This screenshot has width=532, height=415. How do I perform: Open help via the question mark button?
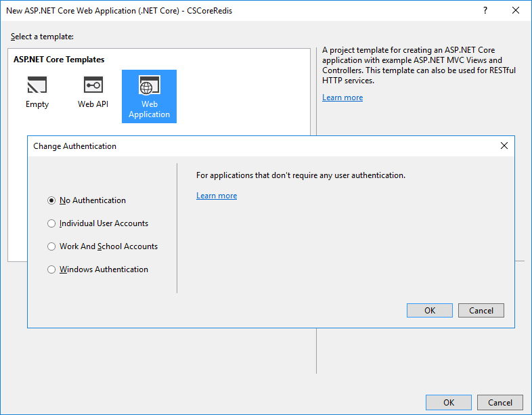coord(485,11)
